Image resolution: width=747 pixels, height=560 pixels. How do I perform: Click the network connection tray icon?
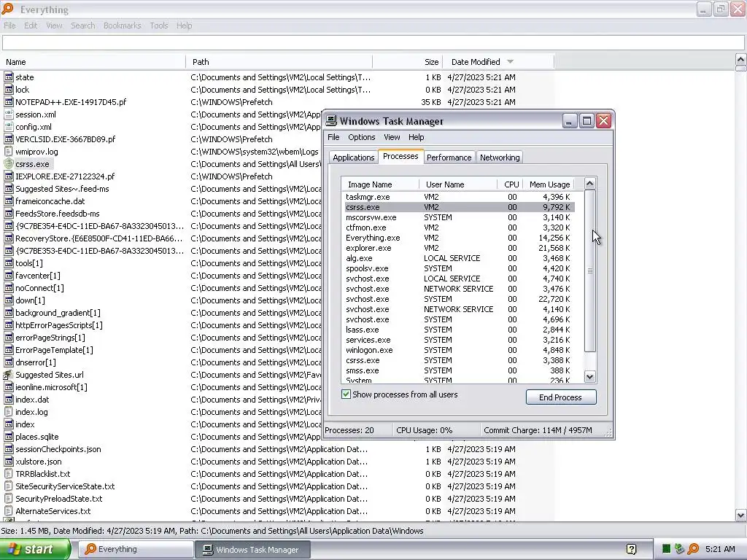680,549
